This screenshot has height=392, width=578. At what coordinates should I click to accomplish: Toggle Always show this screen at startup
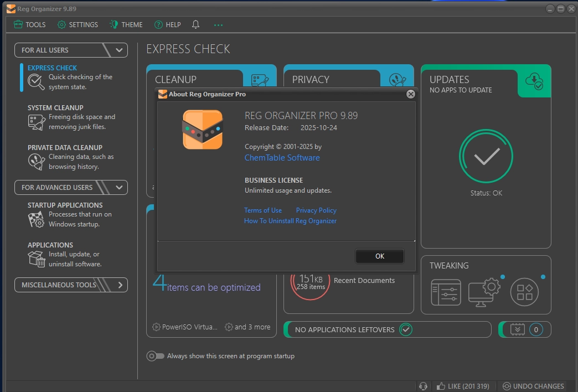coord(155,356)
